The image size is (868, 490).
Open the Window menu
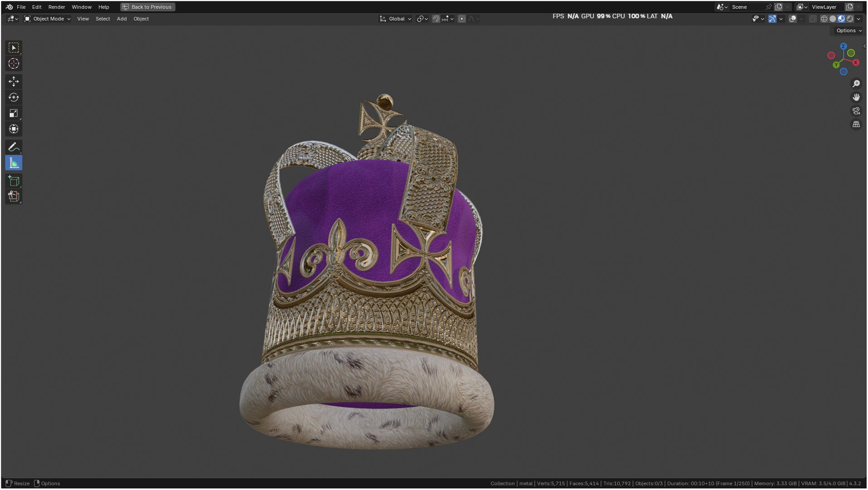click(82, 7)
